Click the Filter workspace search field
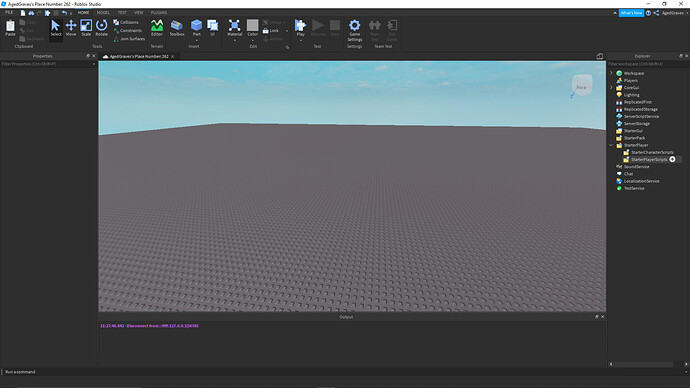Image resolution: width=690 pixels, height=388 pixels. (x=648, y=64)
